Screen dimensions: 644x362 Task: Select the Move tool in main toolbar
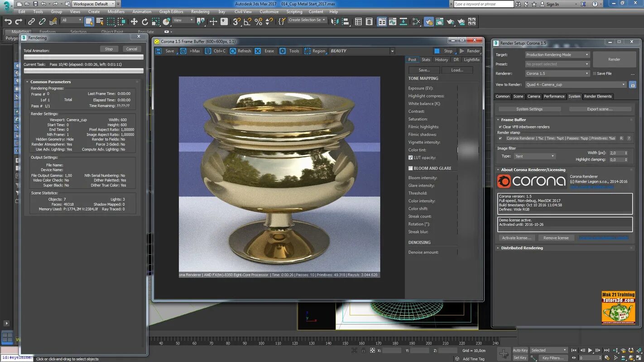[x=134, y=21]
